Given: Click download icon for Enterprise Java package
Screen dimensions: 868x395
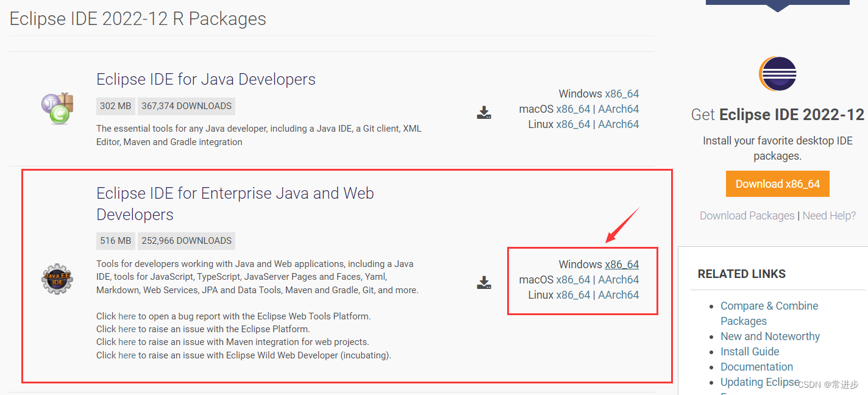Looking at the screenshot, I should tap(484, 283).
